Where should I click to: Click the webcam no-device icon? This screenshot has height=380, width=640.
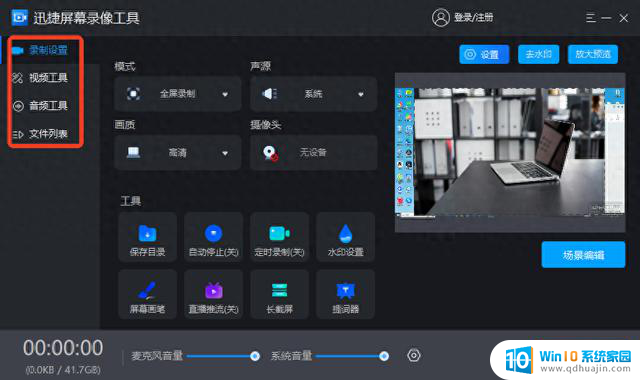tap(270, 153)
